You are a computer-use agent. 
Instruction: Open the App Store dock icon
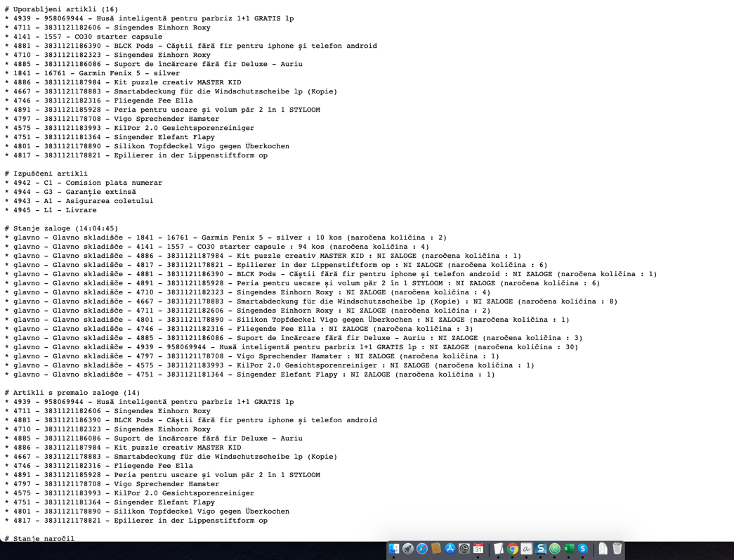[x=450, y=549]
